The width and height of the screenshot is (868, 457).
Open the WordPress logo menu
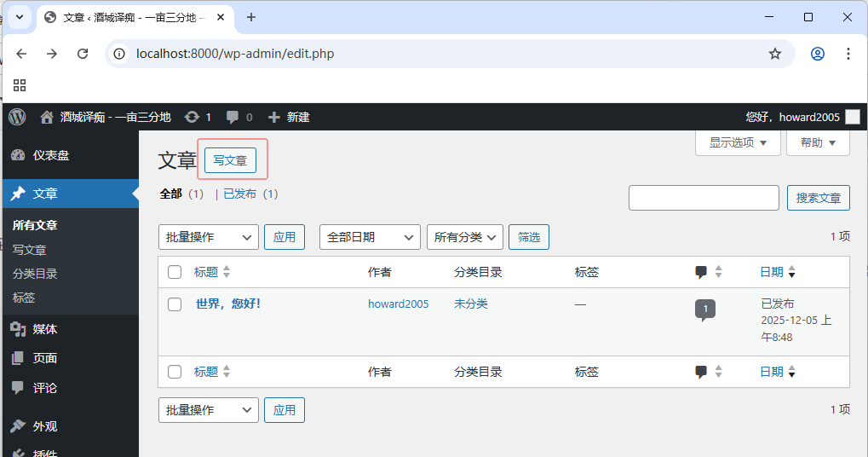click(x=17, y=117)
